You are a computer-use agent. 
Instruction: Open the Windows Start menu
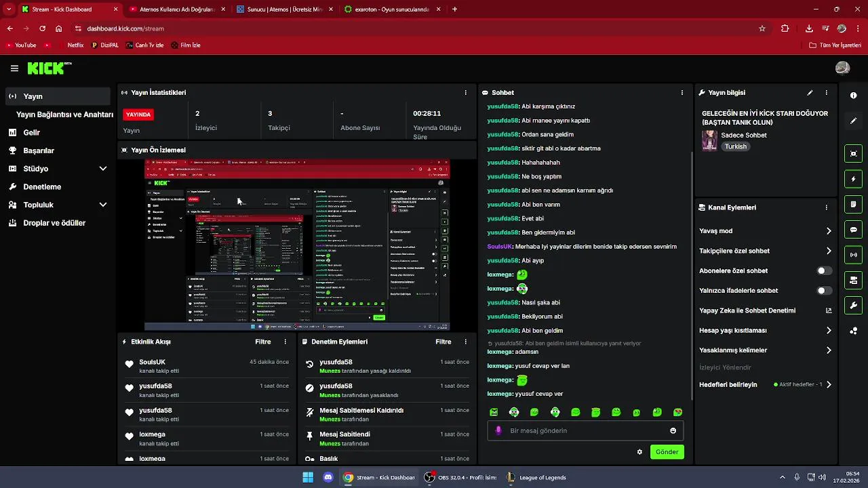pos(308,477)
